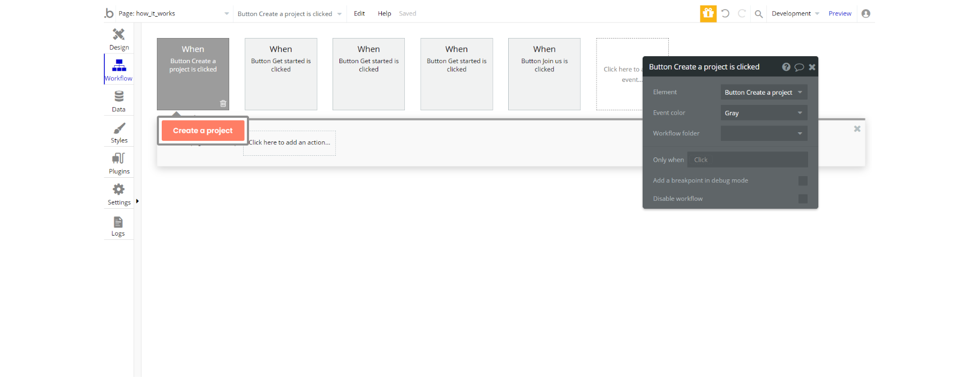Toggle Disable workflow checkbox
Viewport: 980px width, 378px height.
click(x=803, y=199)
